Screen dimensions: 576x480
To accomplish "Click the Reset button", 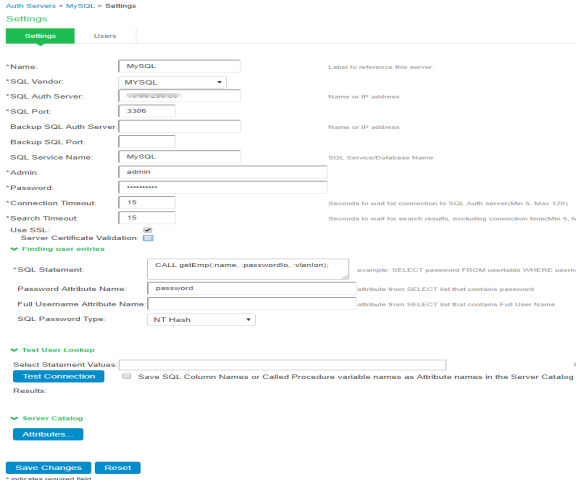I will (x=118, y=468).
